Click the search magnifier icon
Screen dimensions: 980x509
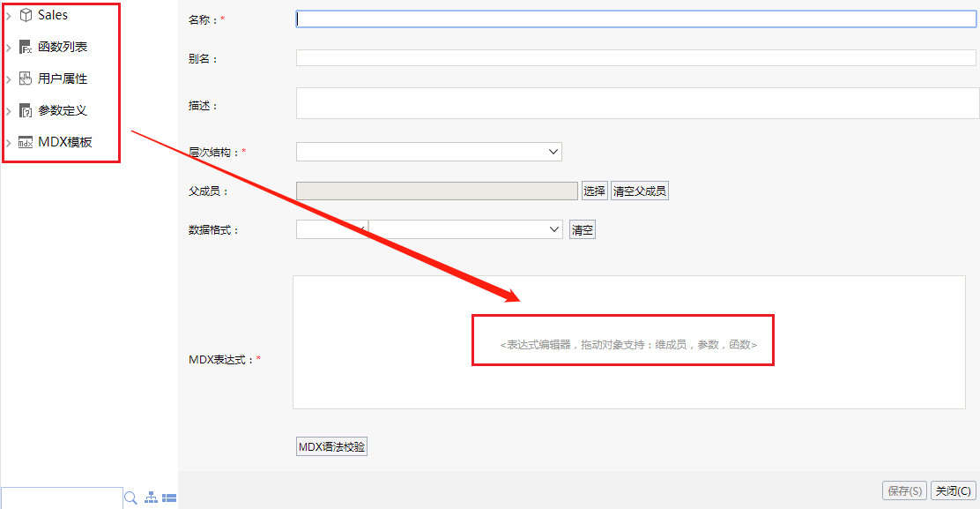pyautogui.click(x=130, y=498)
